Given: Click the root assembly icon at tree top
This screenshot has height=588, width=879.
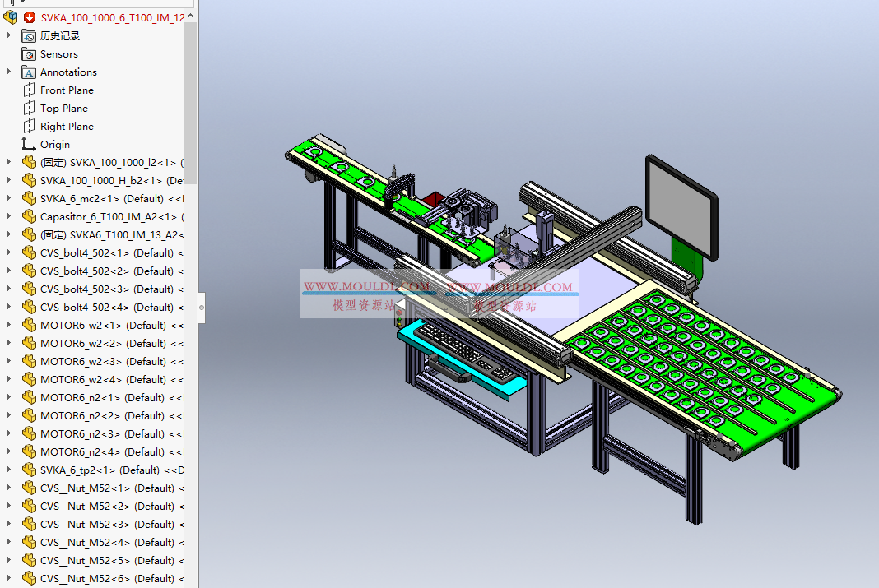Looking at the screenshot, I should (11, 17).
